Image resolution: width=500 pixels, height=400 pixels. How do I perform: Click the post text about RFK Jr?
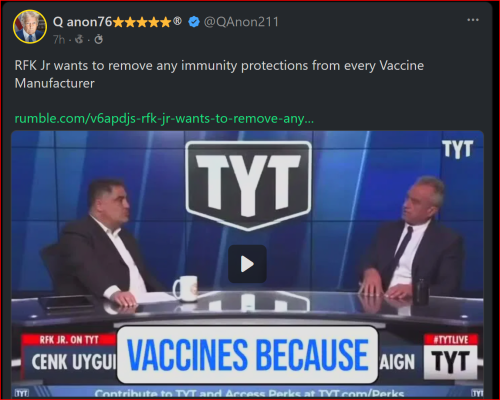(219, 74)
